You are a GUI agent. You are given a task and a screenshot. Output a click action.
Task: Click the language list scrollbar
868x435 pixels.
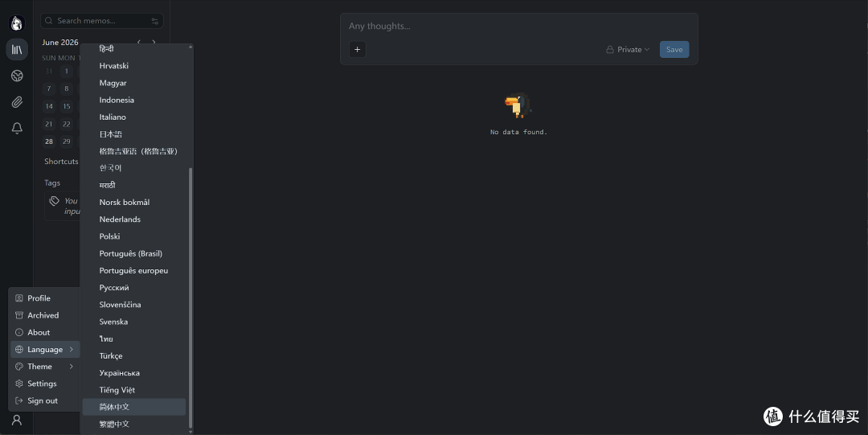[191, 298]
